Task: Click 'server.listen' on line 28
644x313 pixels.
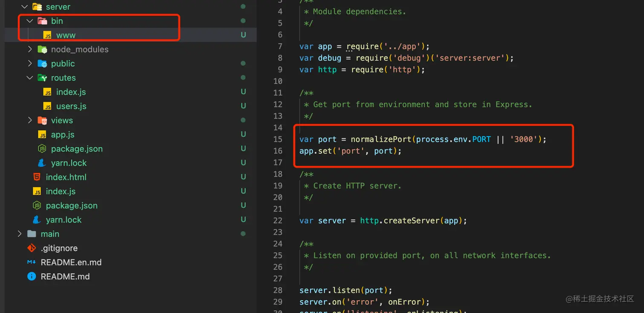Action: click(x=330, y=290)
